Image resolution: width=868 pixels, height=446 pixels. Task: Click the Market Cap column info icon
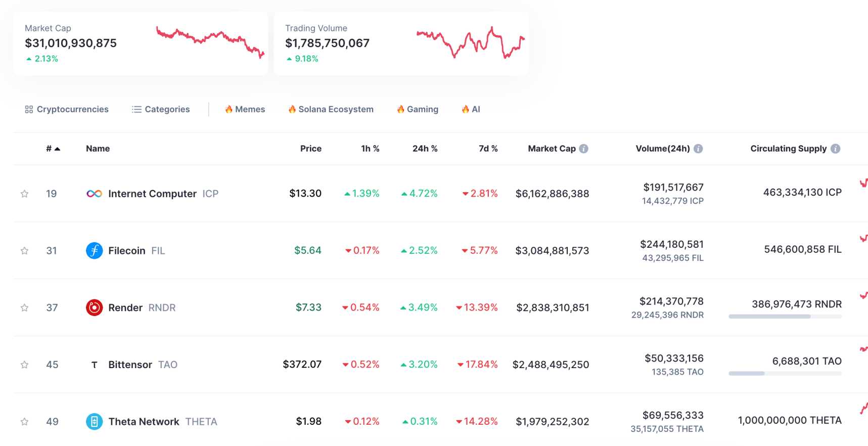583,149
